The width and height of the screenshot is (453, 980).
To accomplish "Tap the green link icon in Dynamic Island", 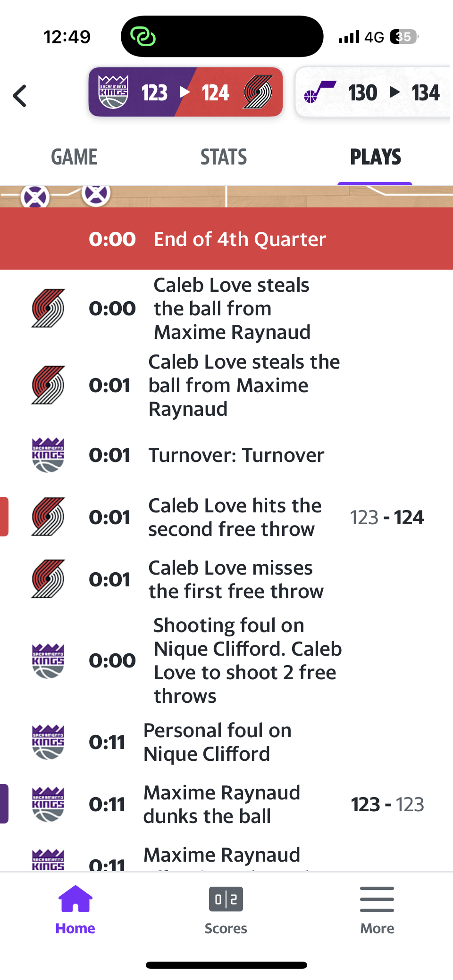I will pos(143,36).
